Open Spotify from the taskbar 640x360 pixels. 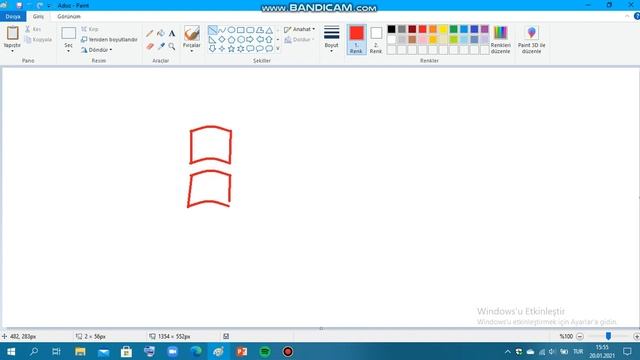point(265,351)
